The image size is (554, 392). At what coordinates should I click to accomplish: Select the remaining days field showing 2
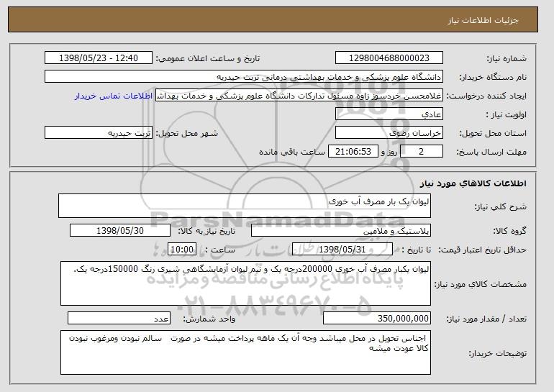(x=421, y=152)
